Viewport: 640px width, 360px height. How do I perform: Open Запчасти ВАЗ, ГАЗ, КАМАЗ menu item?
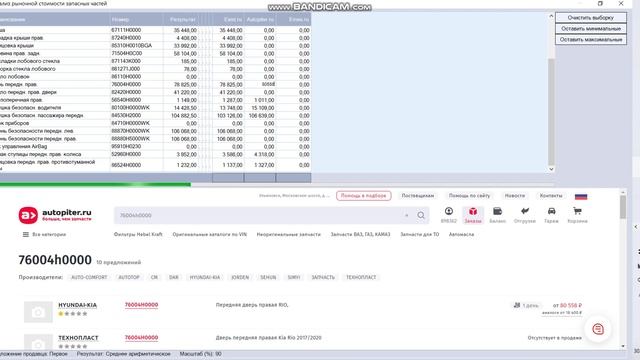[x=360, y=234]
